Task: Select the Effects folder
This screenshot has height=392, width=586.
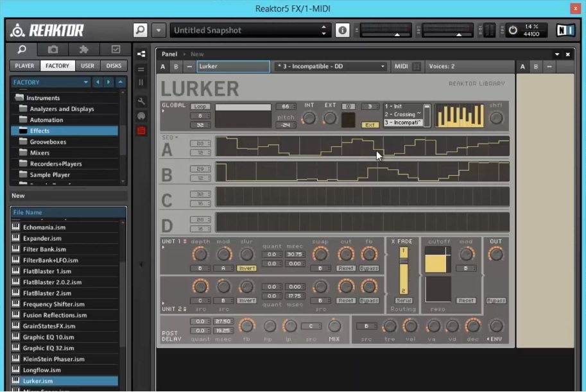Action: coord(64,131)
